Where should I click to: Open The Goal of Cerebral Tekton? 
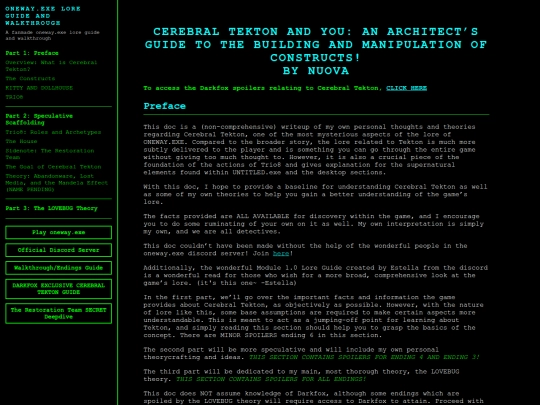click(x=53, y=167)
